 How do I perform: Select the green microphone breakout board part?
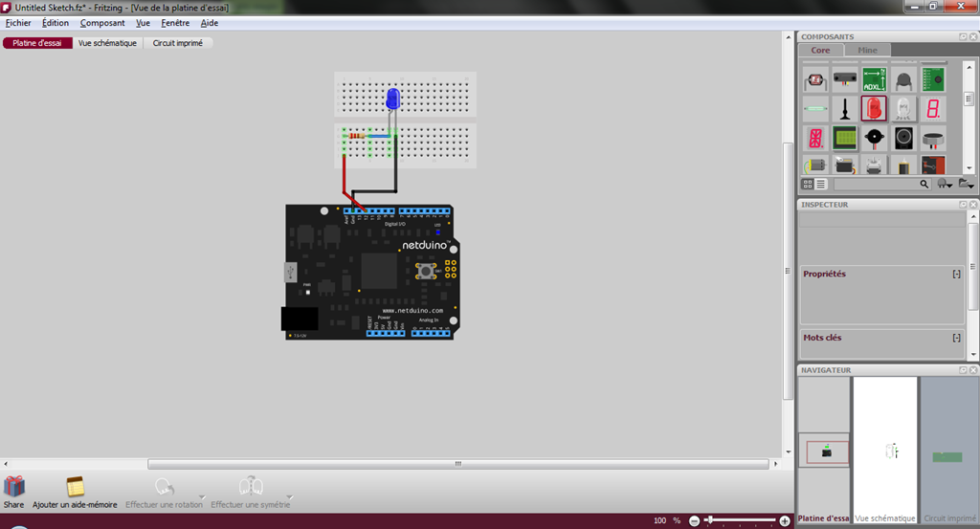[932, 80]
